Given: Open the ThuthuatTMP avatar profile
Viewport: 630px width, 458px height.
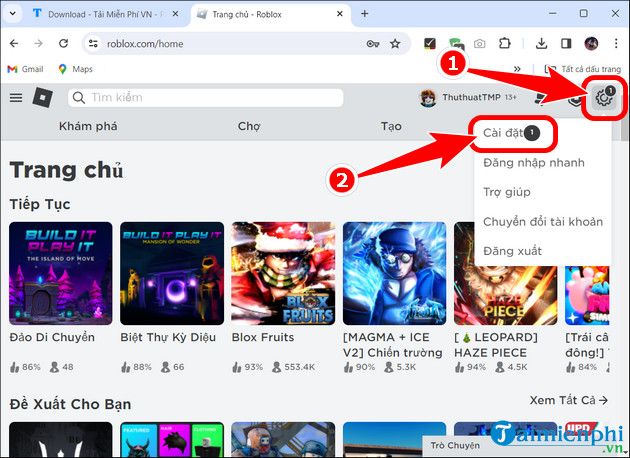Looking at the screenshot, I should coord(428,98).
